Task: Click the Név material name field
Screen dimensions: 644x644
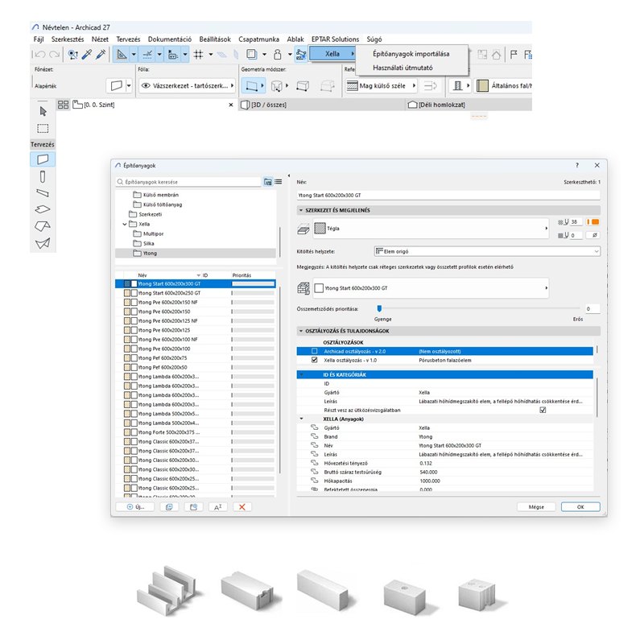Action: (x=448, y=195)
